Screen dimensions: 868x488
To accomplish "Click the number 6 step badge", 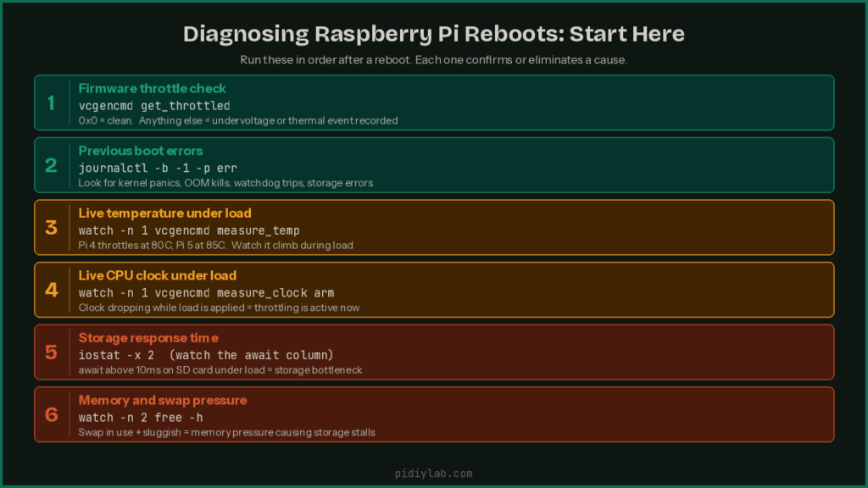I will pyautogui.click(x=51, y=414).
